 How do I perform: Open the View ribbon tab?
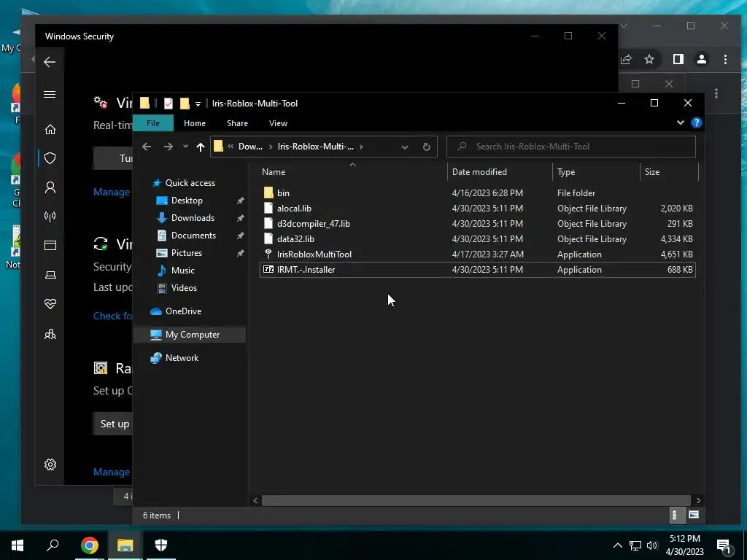point(278,123)
